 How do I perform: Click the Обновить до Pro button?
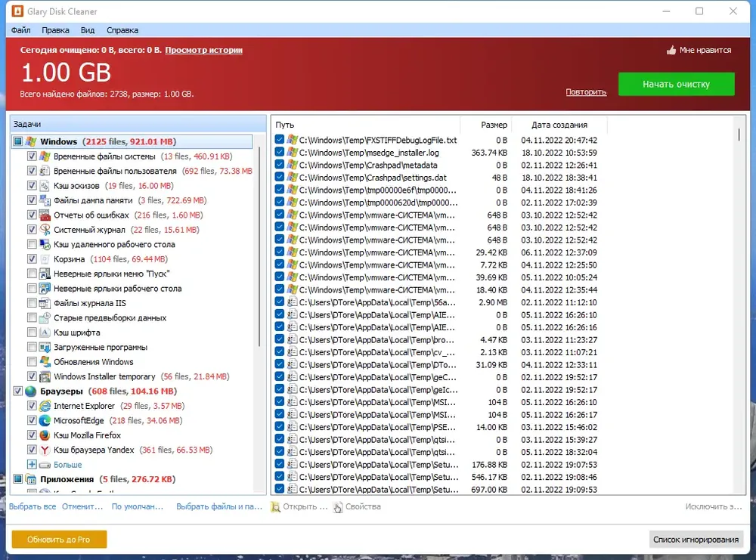pyautogui.click(x=59, y=540)
